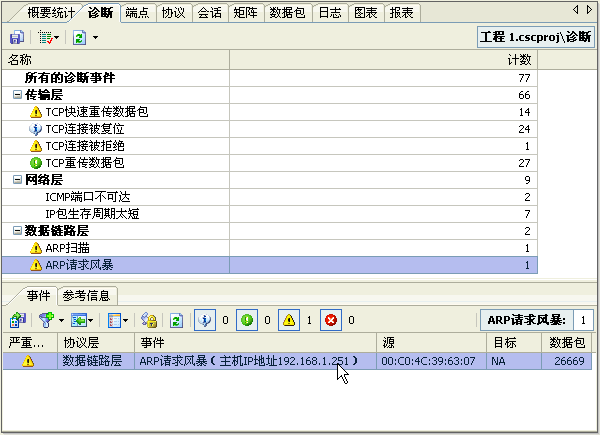This screenshot has height=435, width=600.
Task: Click the refresh icon in events toolbar
Action: pyautogui.click(x=175, y=320)
